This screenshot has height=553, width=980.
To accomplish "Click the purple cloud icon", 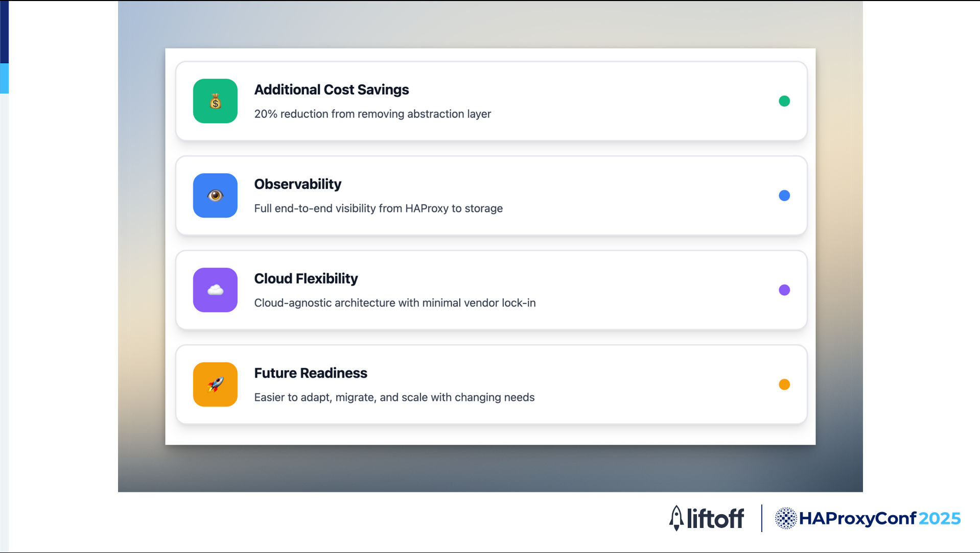I will pos(215,290).
